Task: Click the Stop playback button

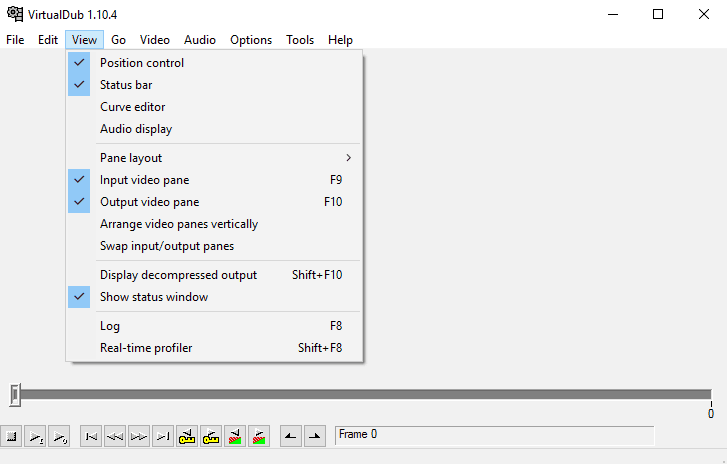Action: point(11,436)
